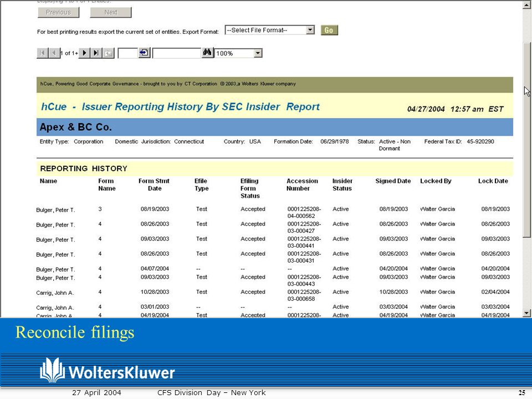Click the green Go export button
Screen dimensions: 532x399
tap(329, 30)
